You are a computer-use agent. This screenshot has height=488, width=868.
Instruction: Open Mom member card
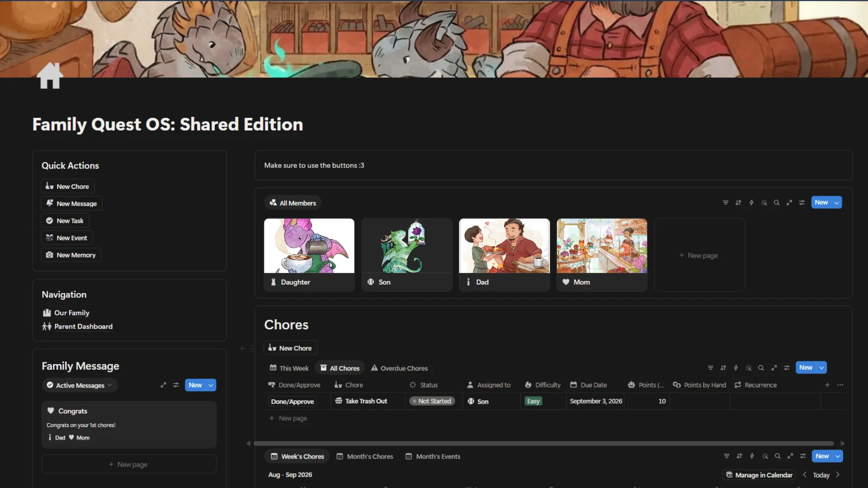(602, 255)
